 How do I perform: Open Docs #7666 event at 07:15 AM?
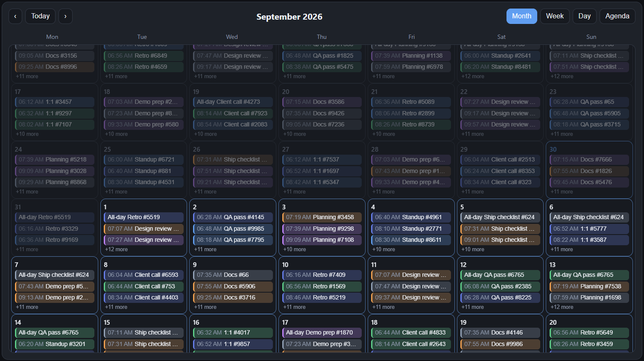589,159
